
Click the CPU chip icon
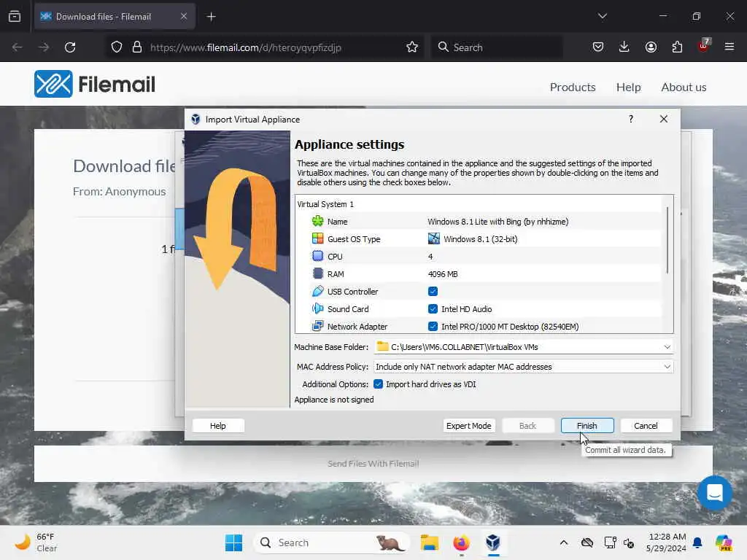[317, 256]
